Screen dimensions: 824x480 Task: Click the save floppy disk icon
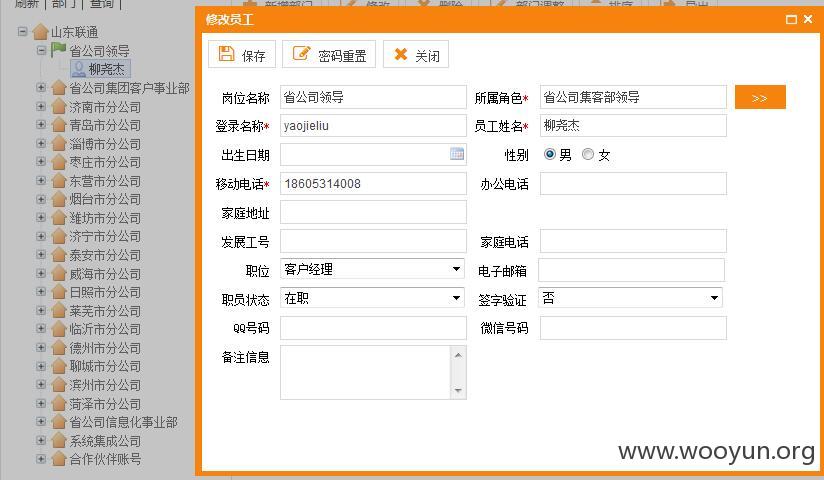(226, 54)
